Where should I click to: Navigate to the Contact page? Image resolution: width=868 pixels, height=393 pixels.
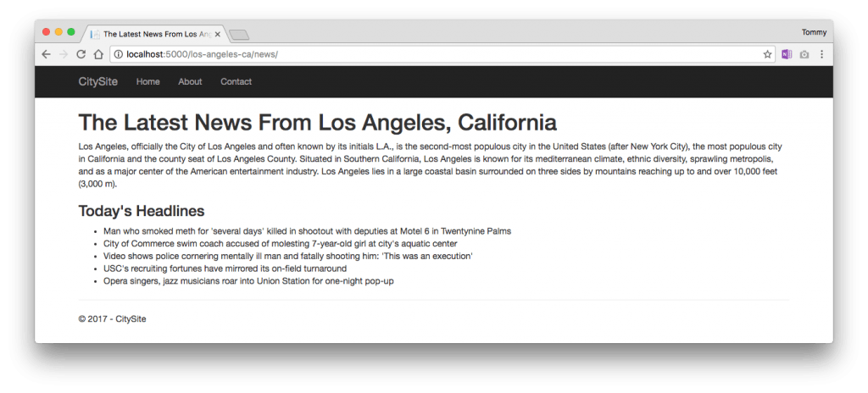click(236, 81)
